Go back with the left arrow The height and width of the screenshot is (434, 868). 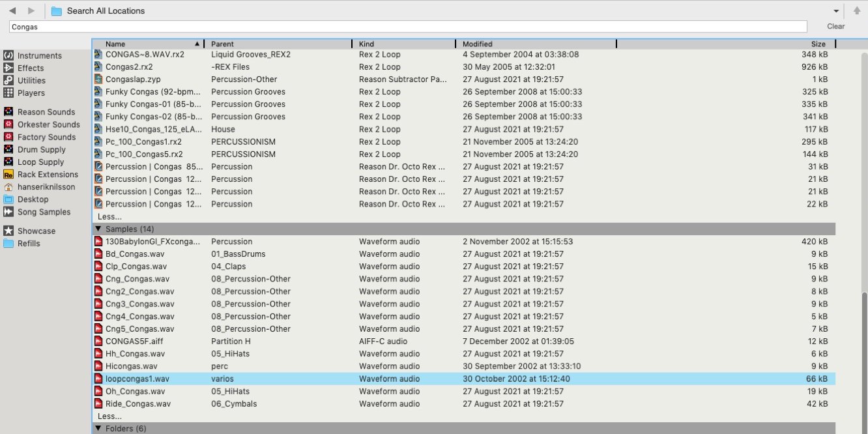(13, 11)
